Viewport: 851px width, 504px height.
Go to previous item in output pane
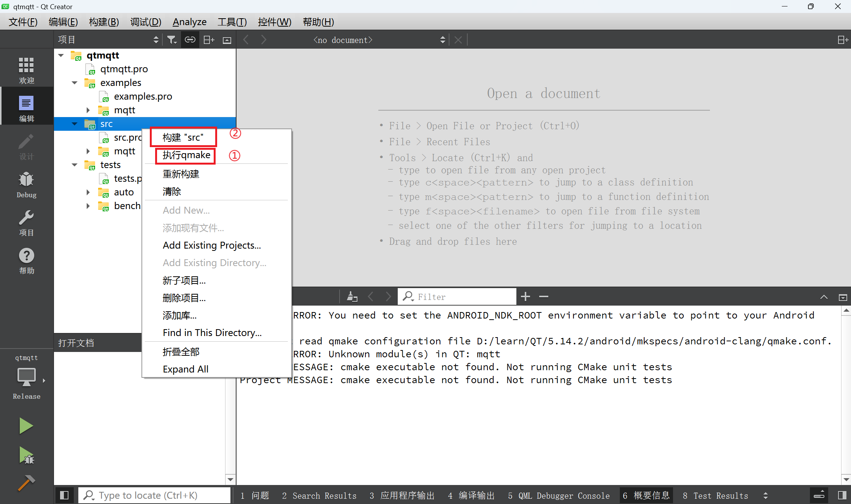[371, 296]
